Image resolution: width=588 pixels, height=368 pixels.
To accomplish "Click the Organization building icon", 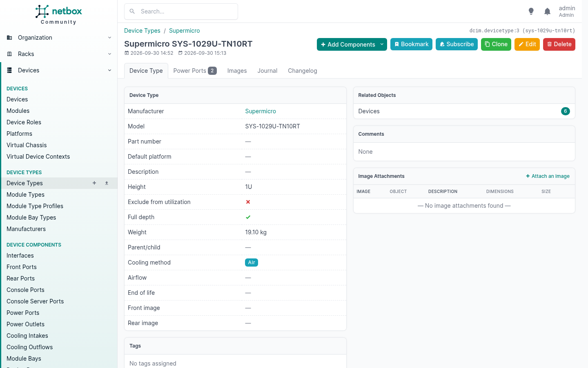I will click(9, 38).
